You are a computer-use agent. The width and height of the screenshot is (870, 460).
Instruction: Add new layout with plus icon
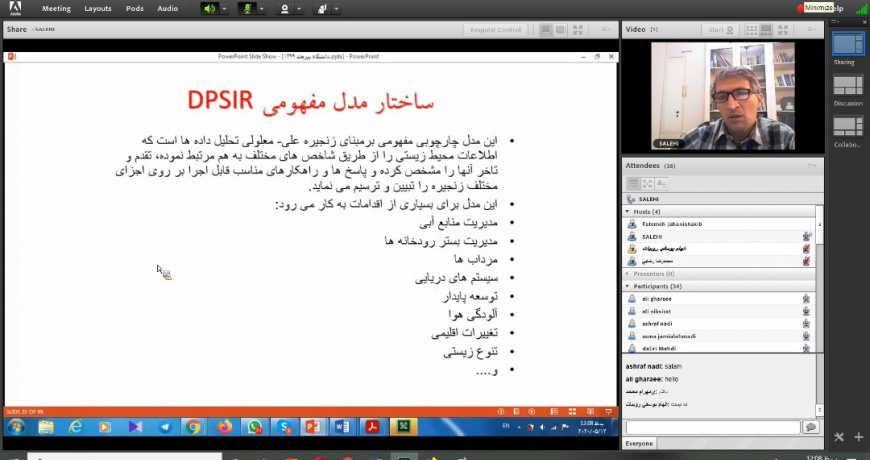858,437
